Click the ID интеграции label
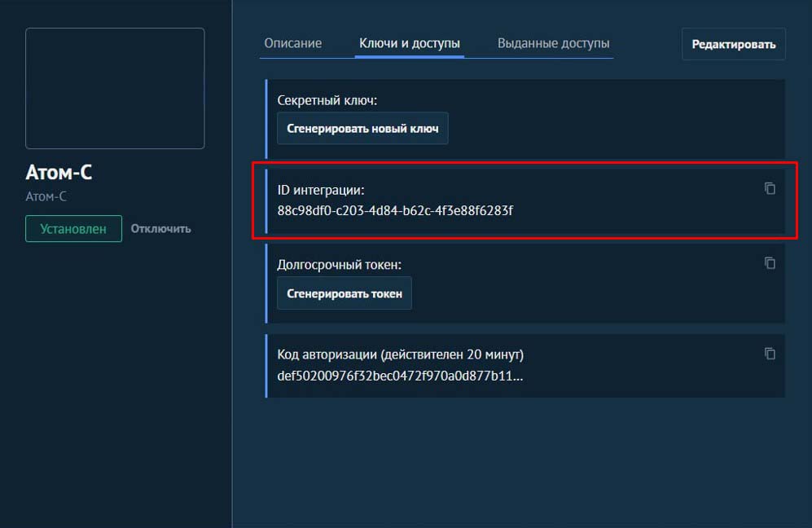 [321, 190]
